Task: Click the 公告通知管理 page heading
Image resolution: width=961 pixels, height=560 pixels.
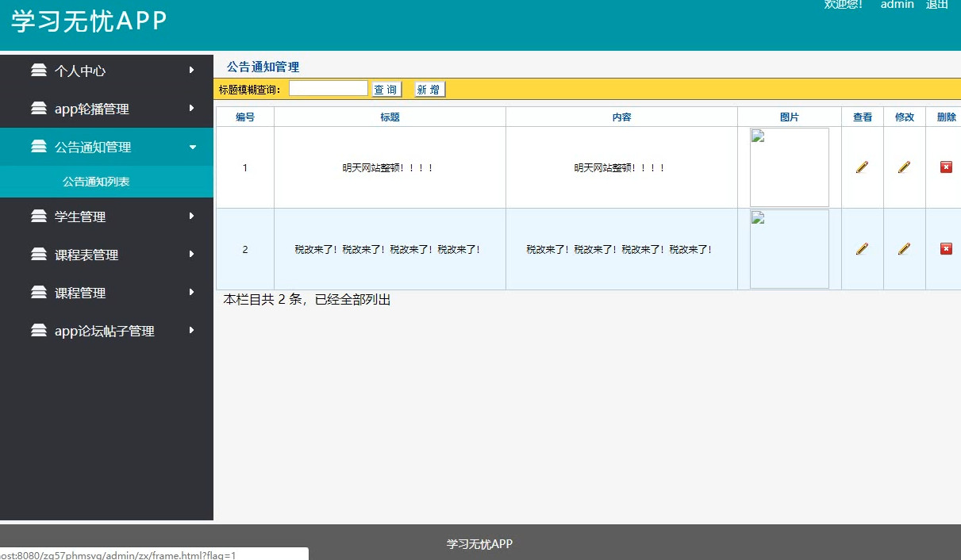Action: (x=263, y=67)
